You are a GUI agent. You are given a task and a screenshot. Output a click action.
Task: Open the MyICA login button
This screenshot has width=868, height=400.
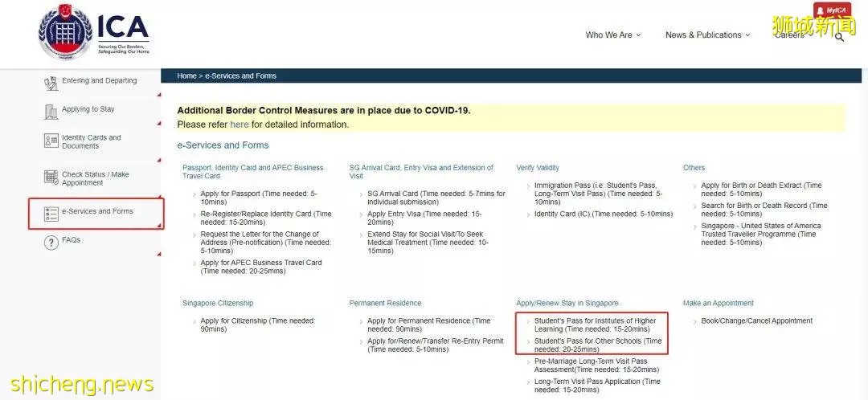(x=832, y=10)
